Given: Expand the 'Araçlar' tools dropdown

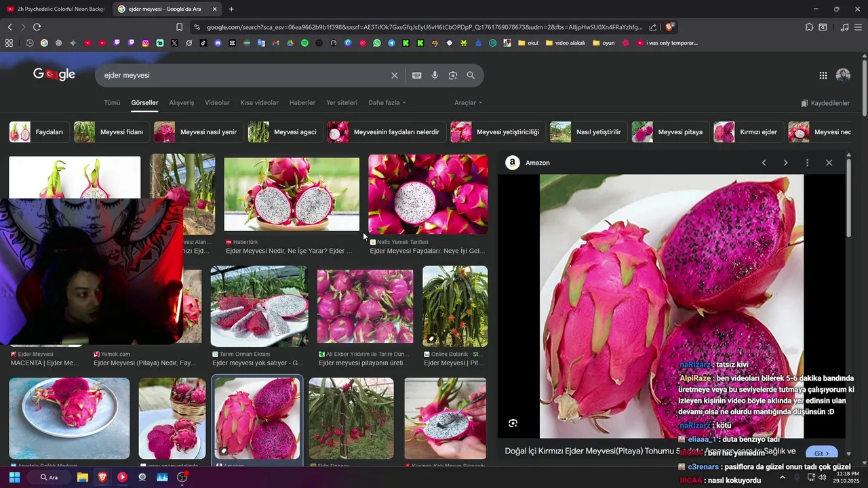Looking at the screenshot, I should pos(468,103).
